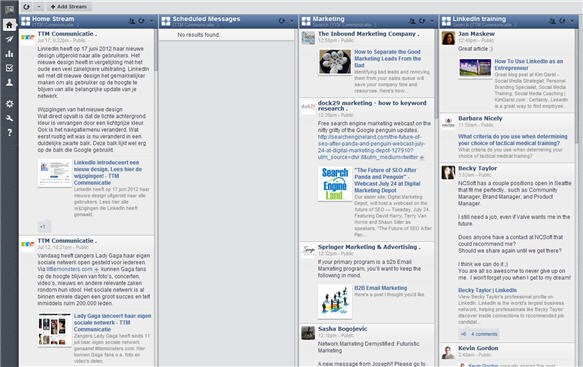Click the people icon in Marketing header
Viewport: 583px width, 367px height.
(x=412, y=21)
